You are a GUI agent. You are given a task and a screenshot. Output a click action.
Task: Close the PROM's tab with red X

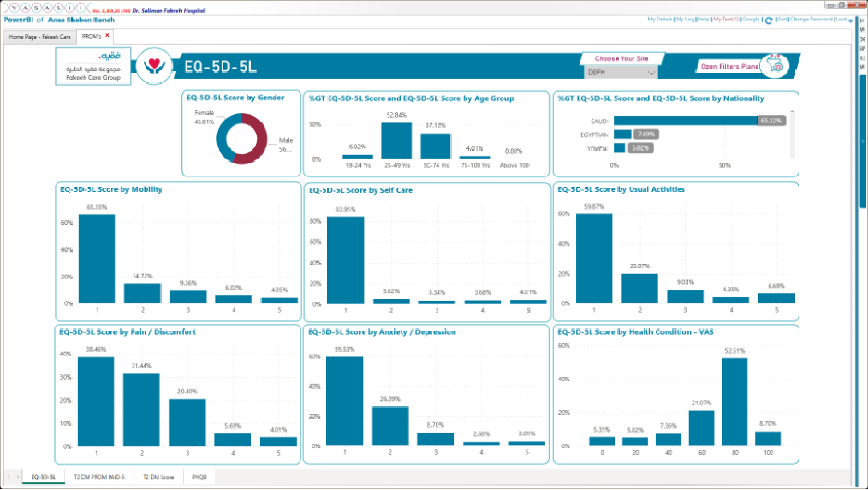[107, 36]
